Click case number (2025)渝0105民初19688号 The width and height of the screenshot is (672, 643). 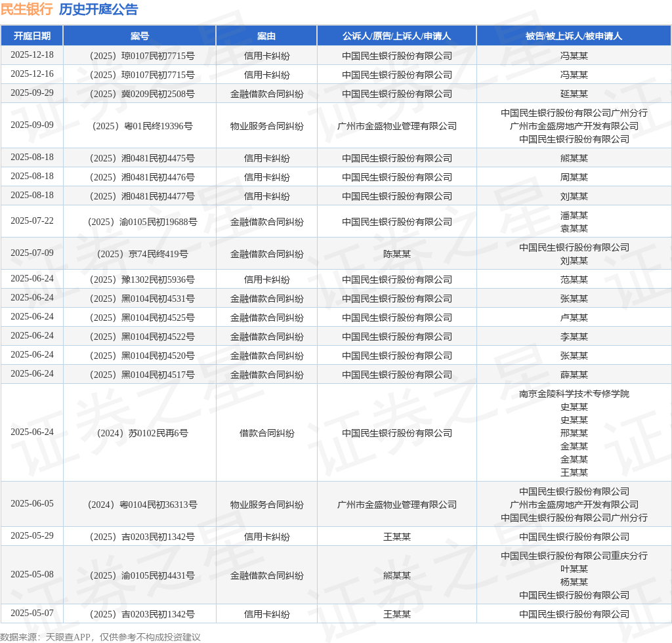click(x=142, y=222)
